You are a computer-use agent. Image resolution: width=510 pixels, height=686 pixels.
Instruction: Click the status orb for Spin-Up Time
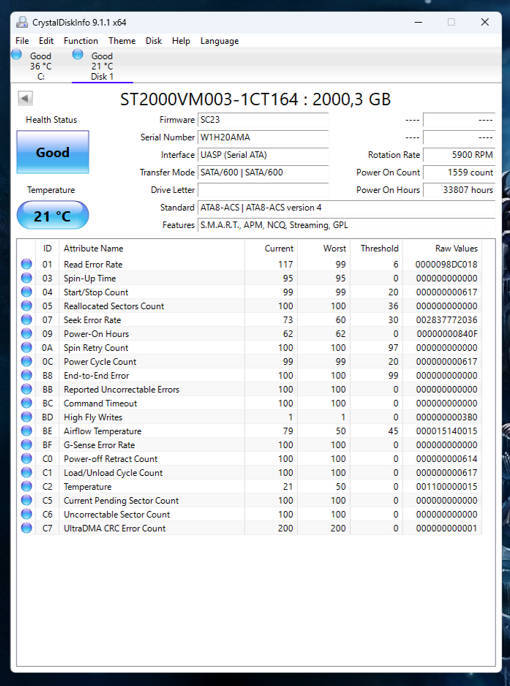click(x=27, y=278)
